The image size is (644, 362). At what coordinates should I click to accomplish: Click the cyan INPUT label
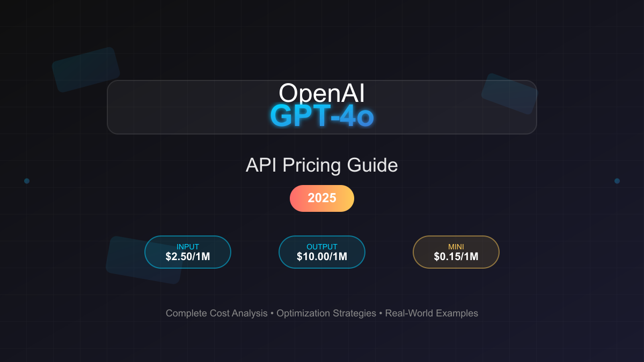[188, 247]
